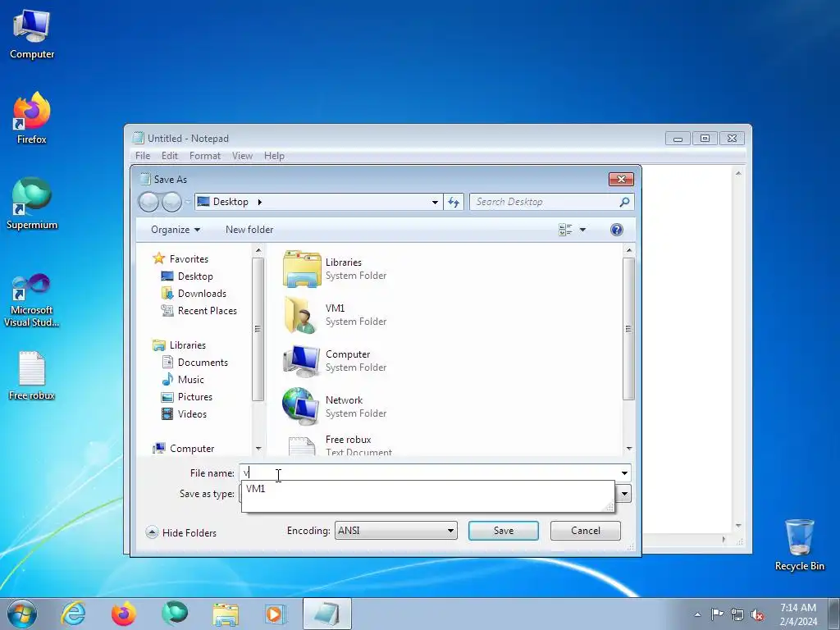Image resolution: width=840 pixels, height=630 pixels.
Task: Click the search magnifier icon
Action: pyautogui.click(x=624, y=202)
